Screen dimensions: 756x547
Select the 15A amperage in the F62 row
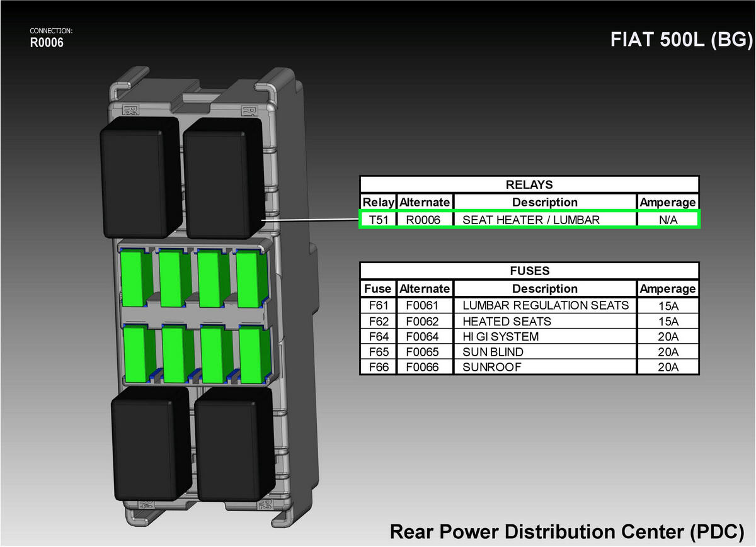pyautogui.click(x=668, y=321)
